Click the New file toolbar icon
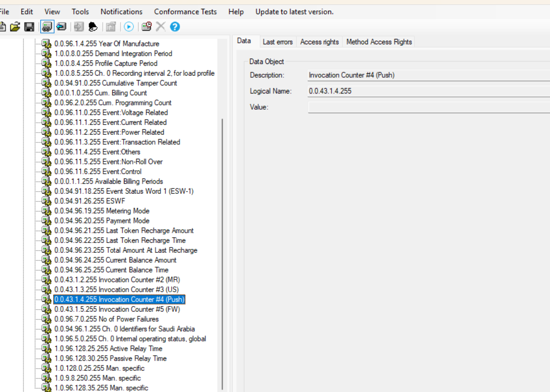This screenshot has width=550, height=392. [2, 27]
